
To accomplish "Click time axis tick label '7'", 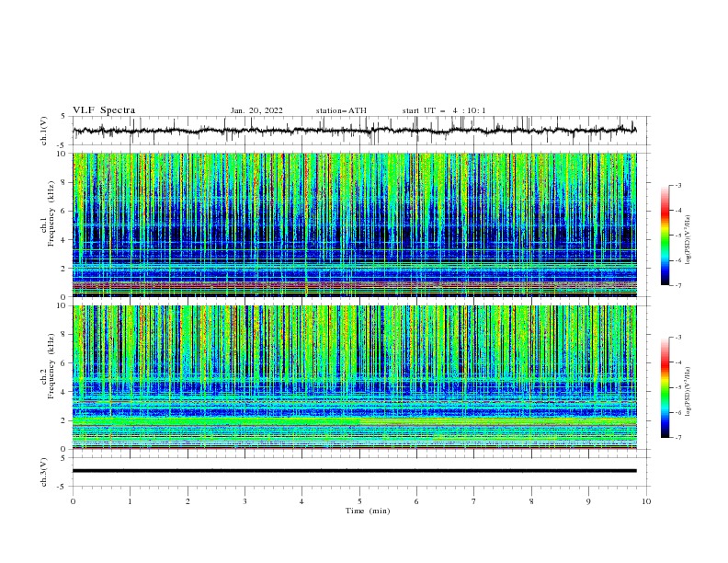I will (x=474, y=501).
